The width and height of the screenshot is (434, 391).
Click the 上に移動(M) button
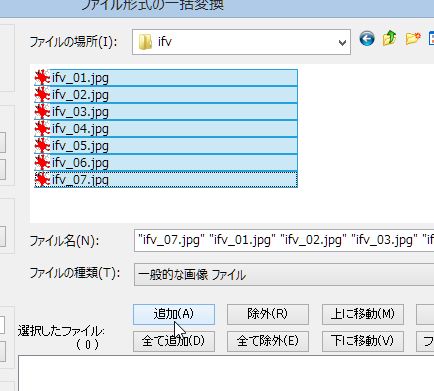tap(363, 314)
